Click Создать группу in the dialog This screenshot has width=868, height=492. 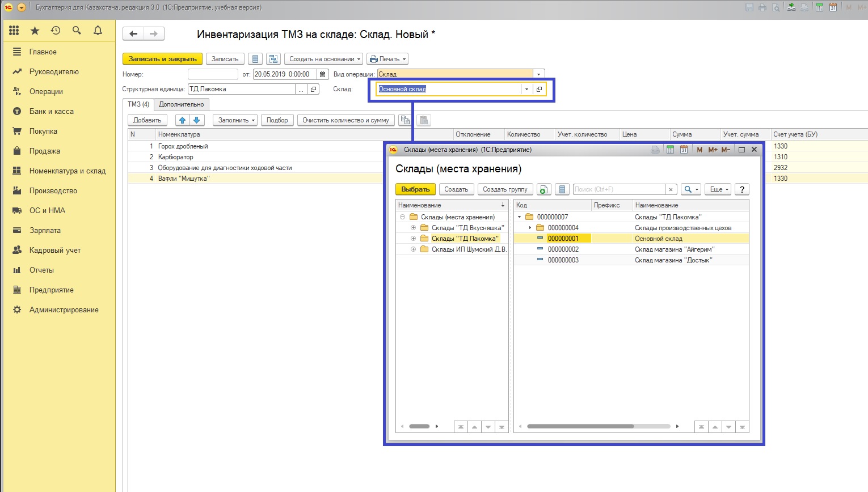click(x=505, y=189)
